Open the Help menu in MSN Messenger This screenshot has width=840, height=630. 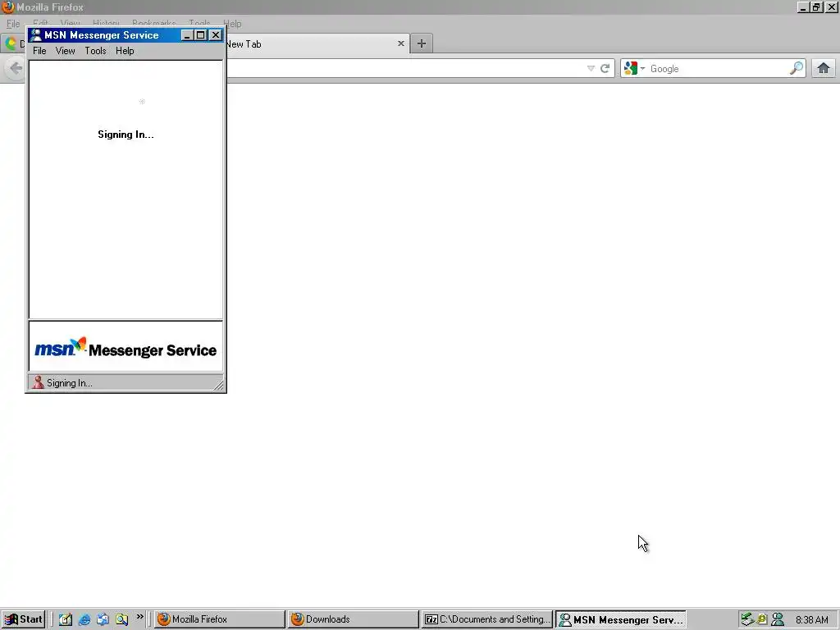click(125, 51)
